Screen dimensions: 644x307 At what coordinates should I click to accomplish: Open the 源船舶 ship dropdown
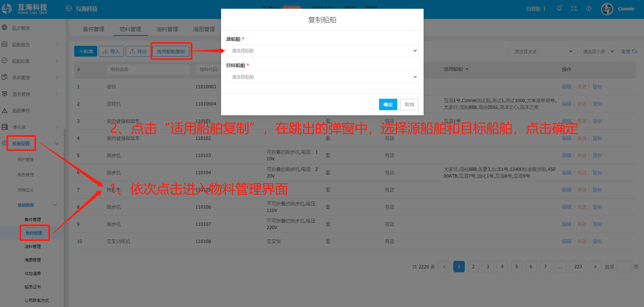click(322, 51)
